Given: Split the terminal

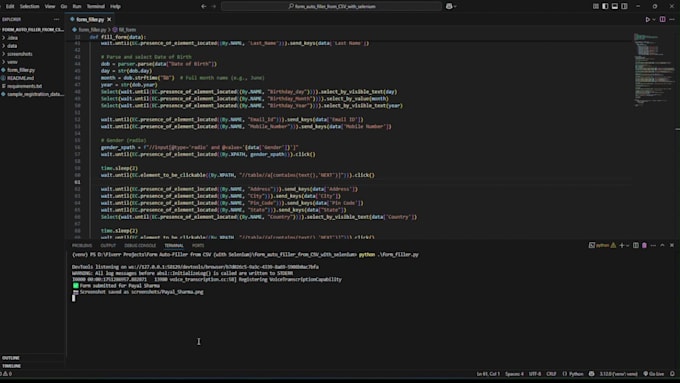Looking at the screenshot, I should tap(636, 246).
